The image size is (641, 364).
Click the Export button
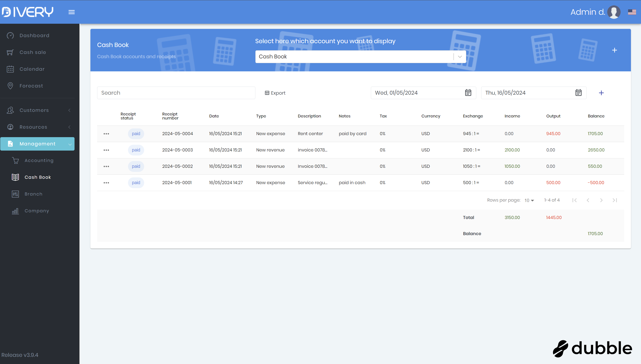pyautogui.click(x=275, y=93)
